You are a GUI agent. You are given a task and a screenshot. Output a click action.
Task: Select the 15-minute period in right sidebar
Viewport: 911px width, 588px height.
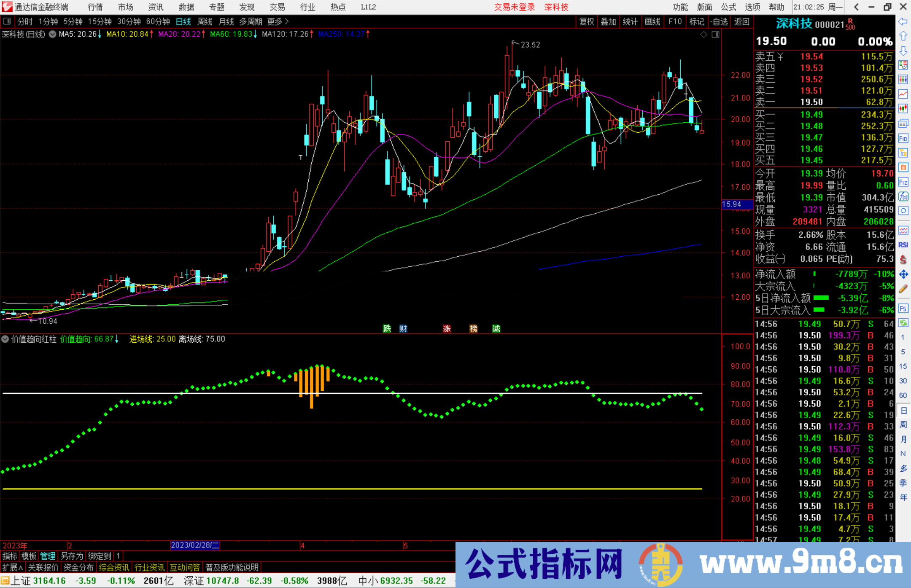tap(903, 366)
